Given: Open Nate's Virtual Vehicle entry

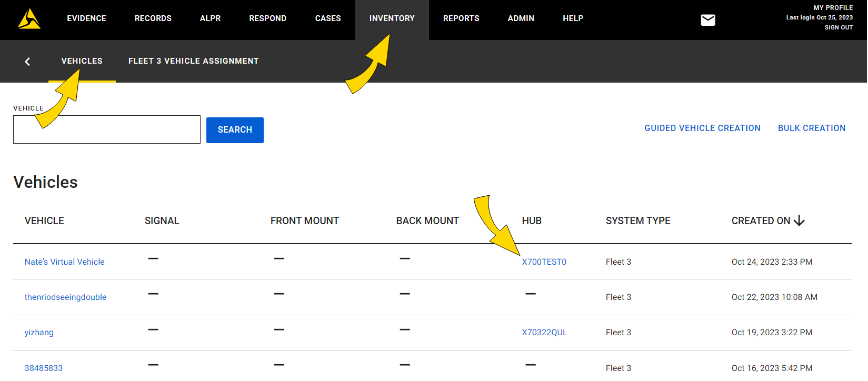Looking at the screenshot, I should (64, 262).
